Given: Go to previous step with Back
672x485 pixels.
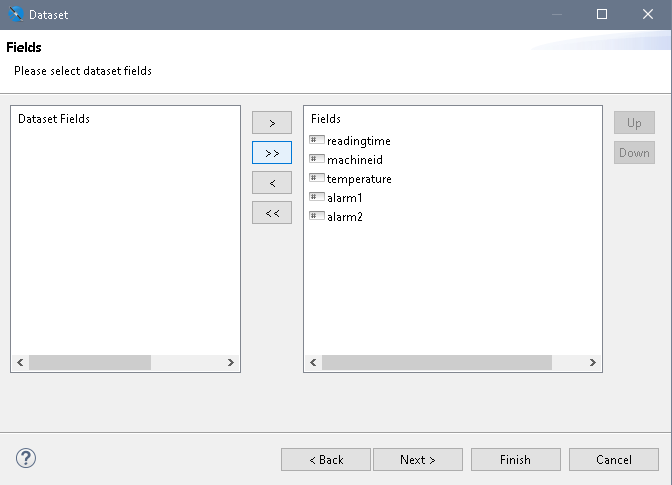Looking at the screenshot, I should (326, 460).
